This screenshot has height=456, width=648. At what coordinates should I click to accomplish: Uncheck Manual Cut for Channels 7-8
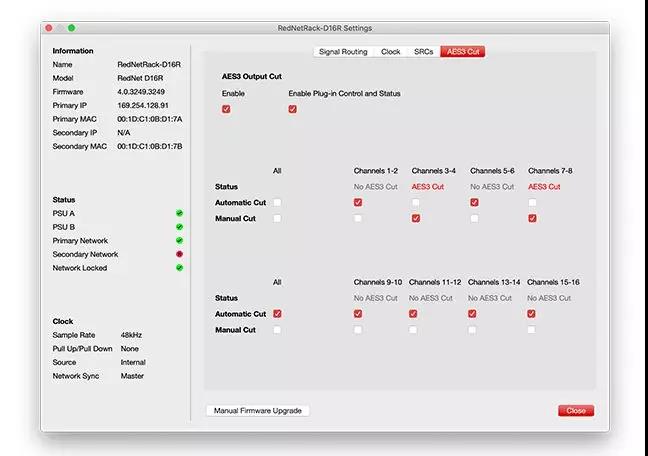[x=532, y=218]
